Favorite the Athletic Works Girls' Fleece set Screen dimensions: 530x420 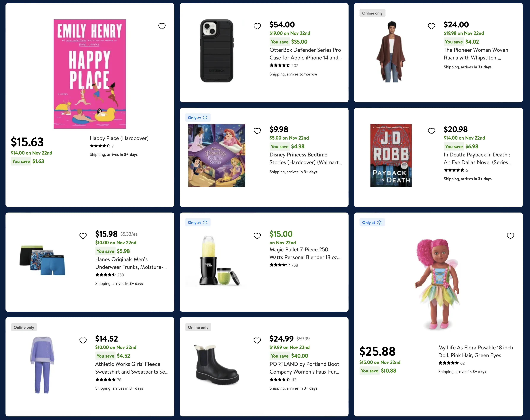pos(83,340)
